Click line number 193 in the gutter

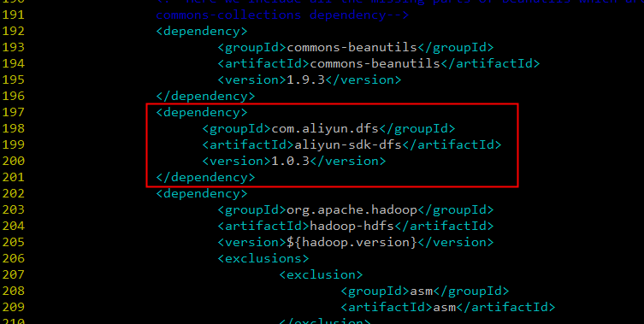pos(13,47)
